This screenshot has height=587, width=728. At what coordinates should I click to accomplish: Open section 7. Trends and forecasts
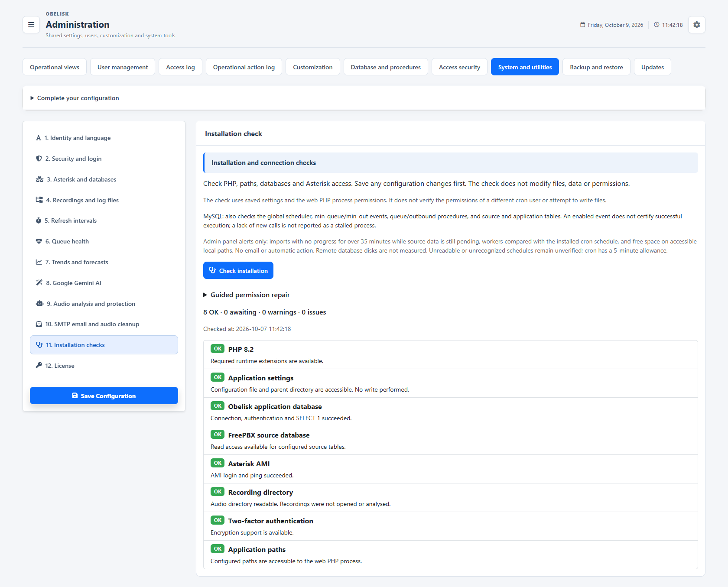(x=104, y=262)
